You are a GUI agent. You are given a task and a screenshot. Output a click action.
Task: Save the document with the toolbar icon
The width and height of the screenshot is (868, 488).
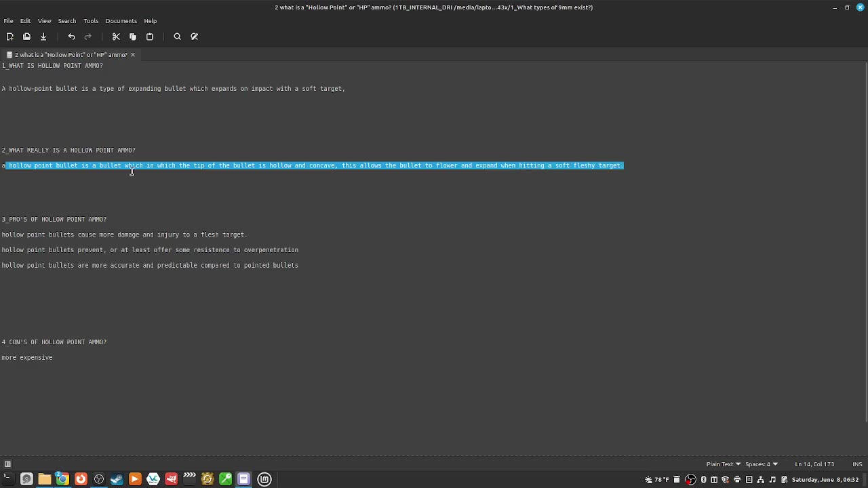coord(43,37)
